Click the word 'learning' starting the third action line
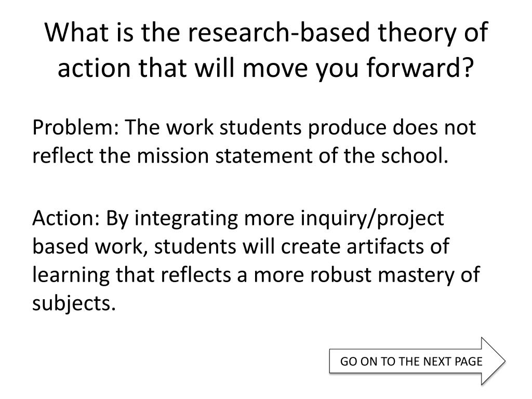This screenshot has height=399, width=532. 71,275
